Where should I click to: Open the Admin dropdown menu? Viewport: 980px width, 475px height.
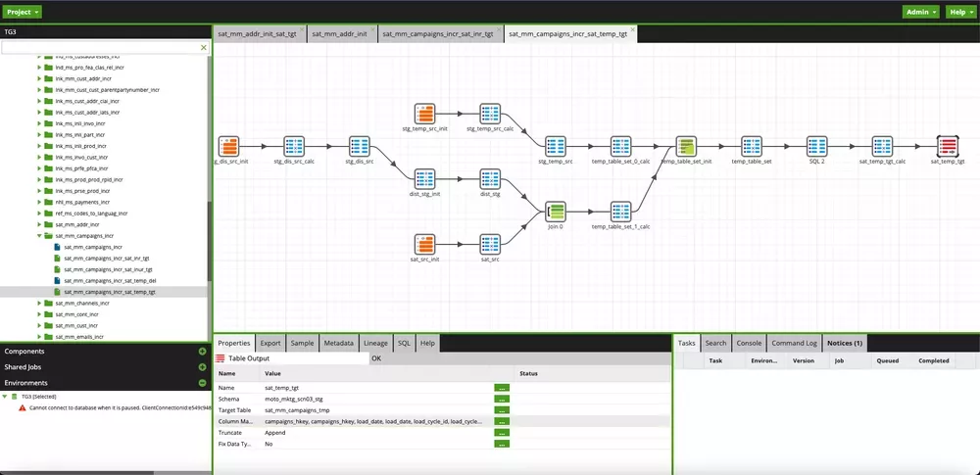pos(921,12)
